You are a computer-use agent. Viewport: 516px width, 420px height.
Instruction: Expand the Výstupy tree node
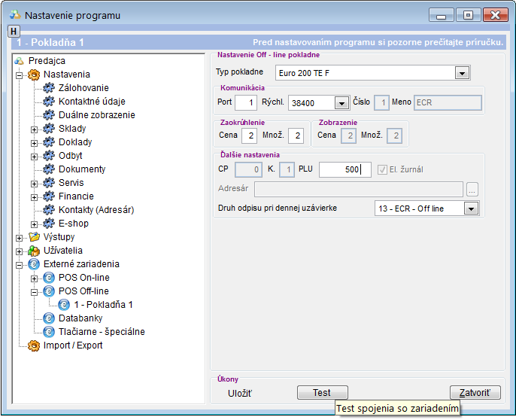coord(20,237)
